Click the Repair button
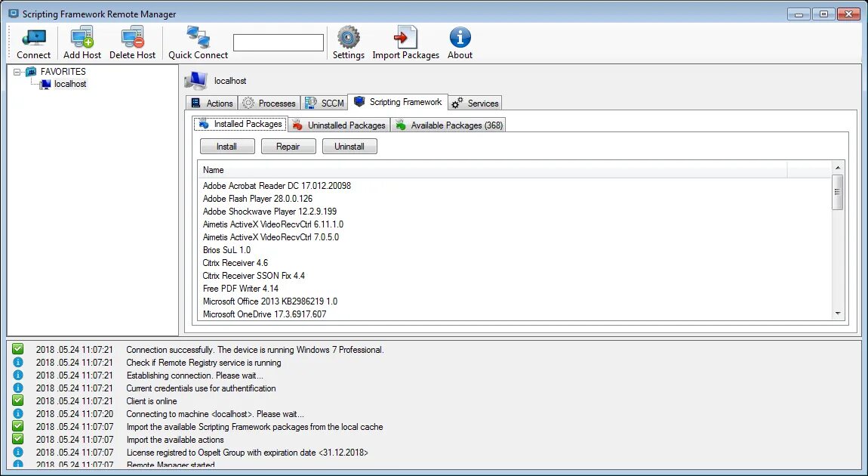This screenshot has height=476, width=868. (288, 147)
